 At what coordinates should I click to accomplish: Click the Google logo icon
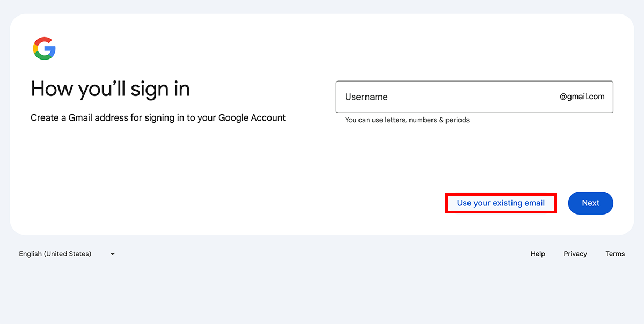pos(45,49)
